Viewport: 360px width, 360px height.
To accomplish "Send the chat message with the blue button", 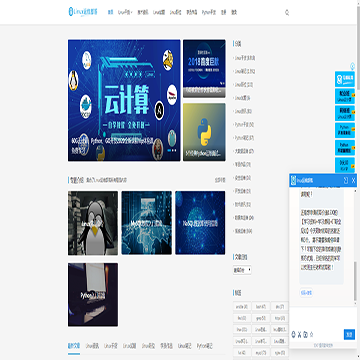I will pyautogui.click(x=349, y=334).
